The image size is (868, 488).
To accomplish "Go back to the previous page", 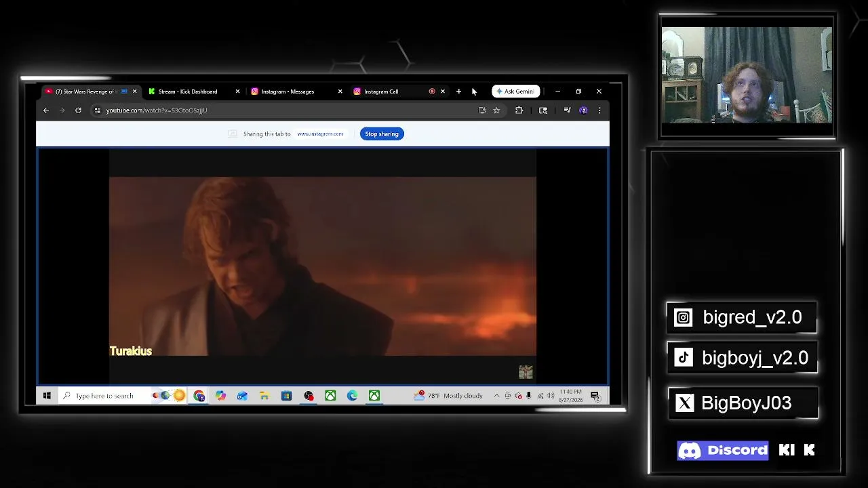I will [46, 110].
